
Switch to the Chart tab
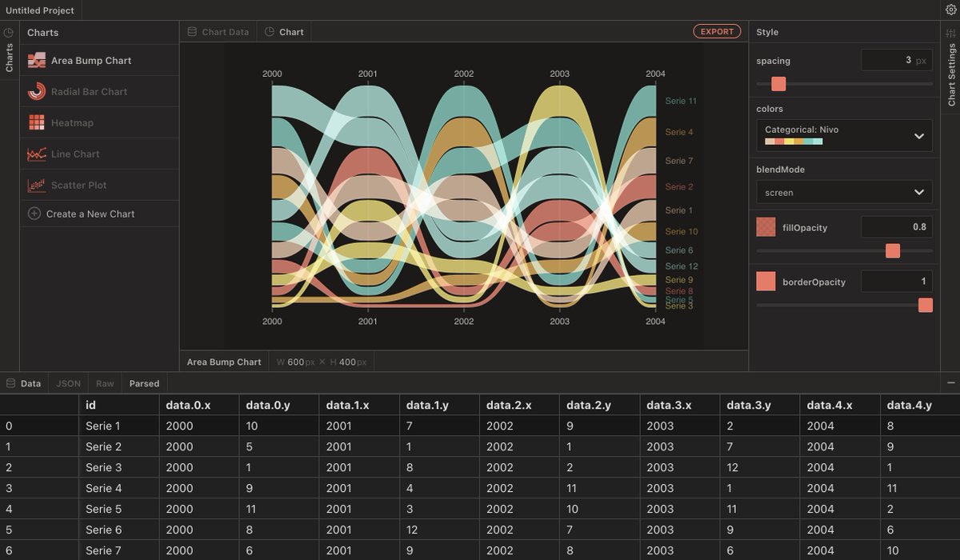284,32
